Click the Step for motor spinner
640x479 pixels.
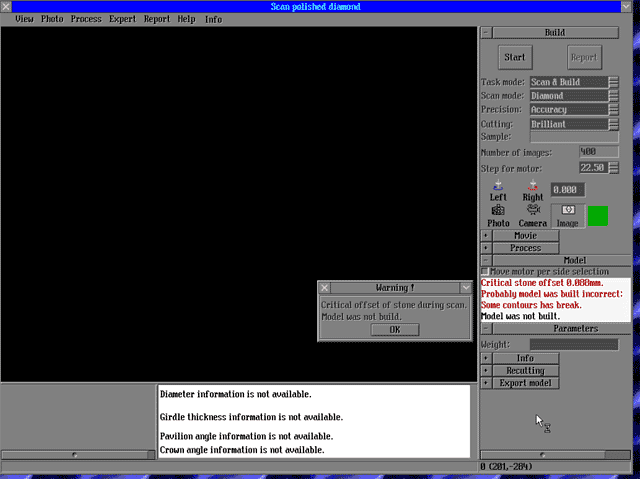coord(613,168)
